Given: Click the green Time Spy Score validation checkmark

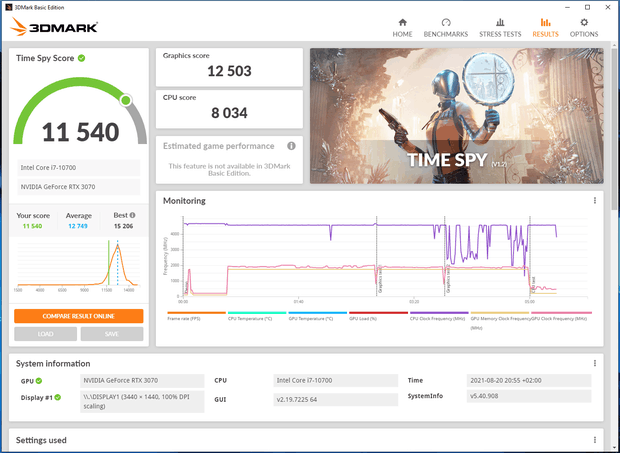Looking at the screenshot, I should (x=81, y=58).
